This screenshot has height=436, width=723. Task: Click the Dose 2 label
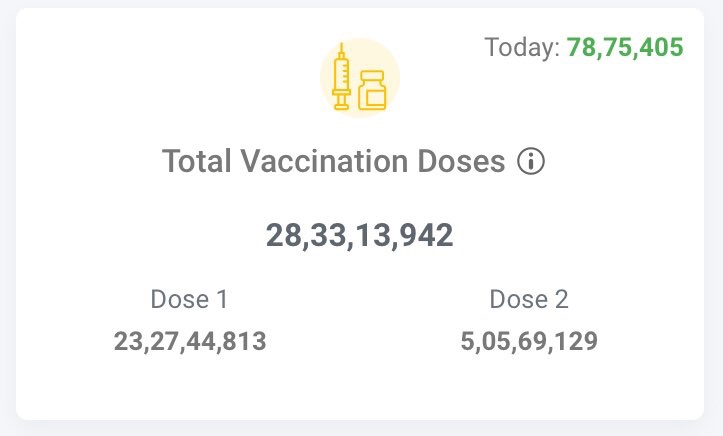[529, 299]
